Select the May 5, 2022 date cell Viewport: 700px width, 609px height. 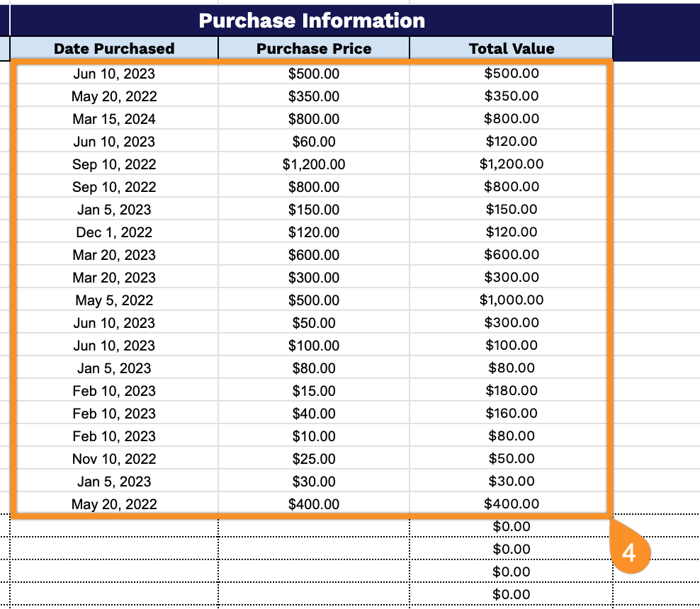[114, 300]
